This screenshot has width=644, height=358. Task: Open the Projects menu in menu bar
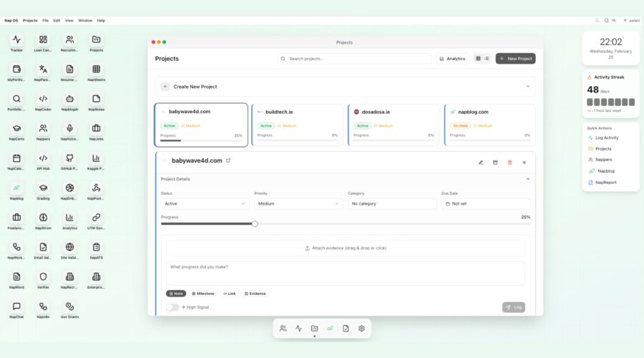pyautogui.click(x=30, y=21)
